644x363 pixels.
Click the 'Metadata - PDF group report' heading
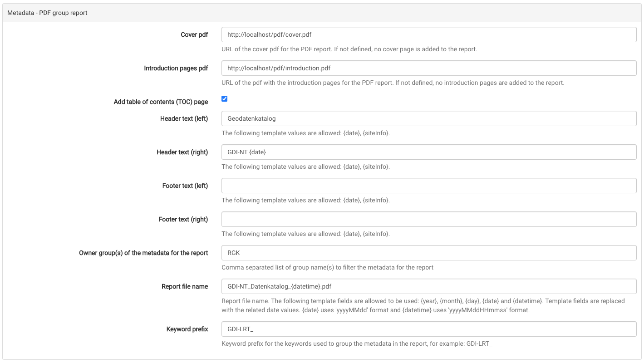point(47,13)
